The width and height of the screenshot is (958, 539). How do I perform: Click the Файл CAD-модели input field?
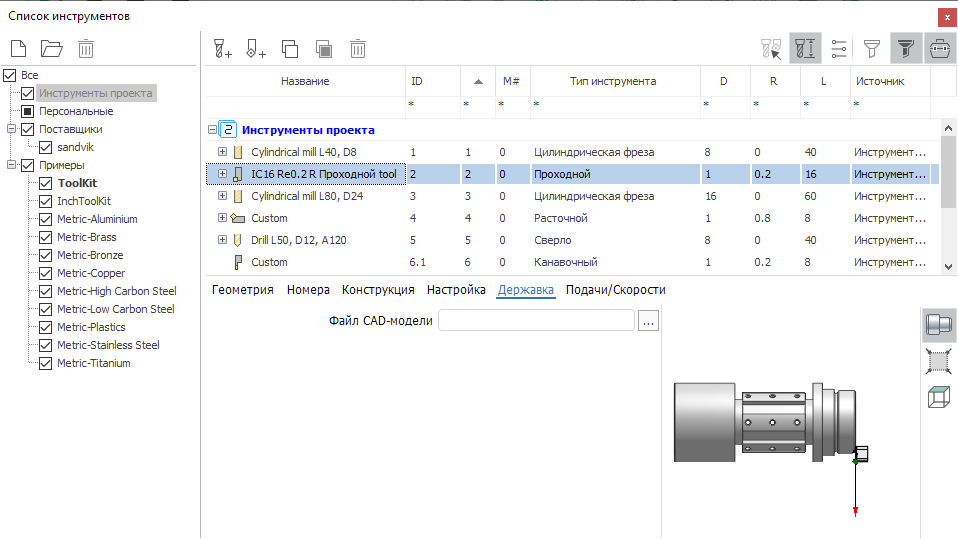[536, 321]
